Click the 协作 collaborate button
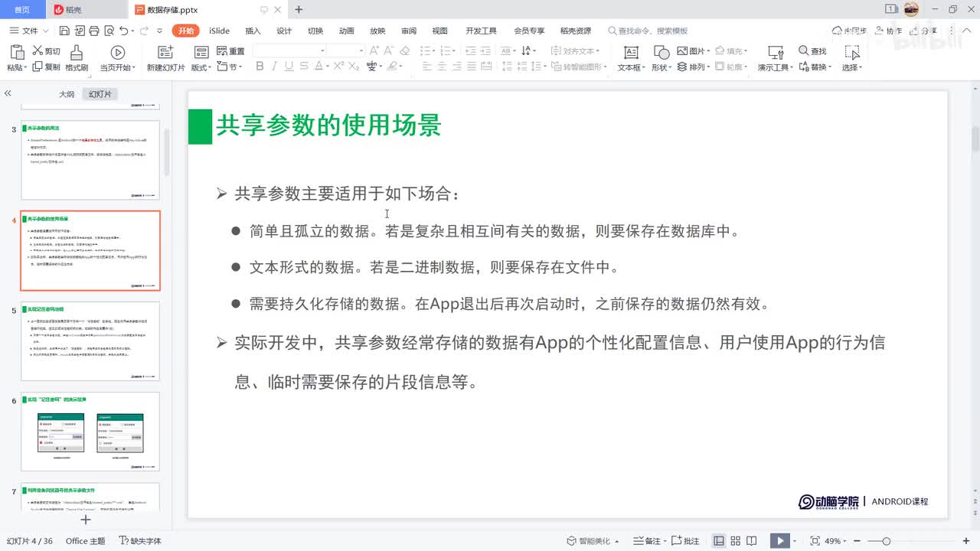 tap(888, 31)
